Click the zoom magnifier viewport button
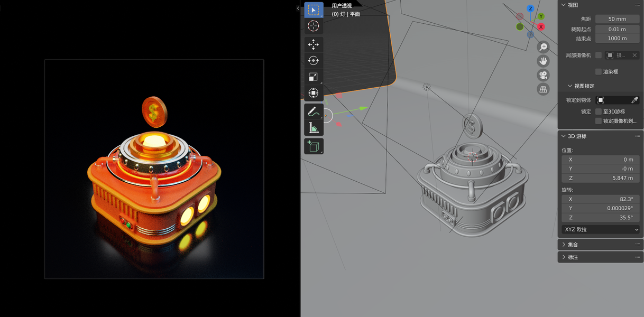 click(543, 47)
